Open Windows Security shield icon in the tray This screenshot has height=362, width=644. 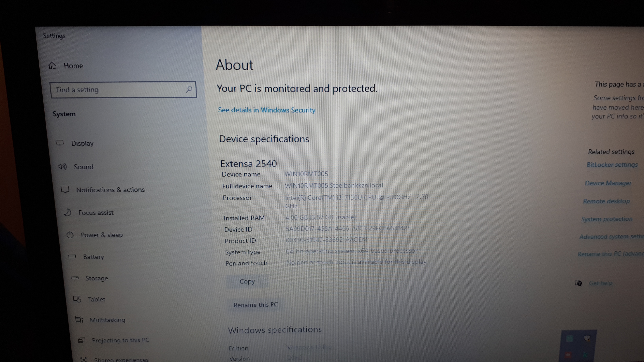[x=587, y=338]
